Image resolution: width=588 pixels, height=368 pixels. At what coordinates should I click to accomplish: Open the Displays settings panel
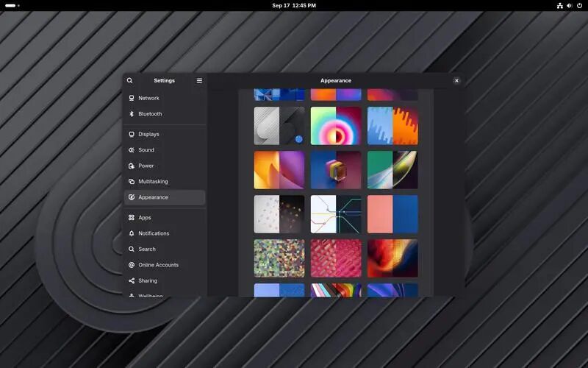point(165,134)
